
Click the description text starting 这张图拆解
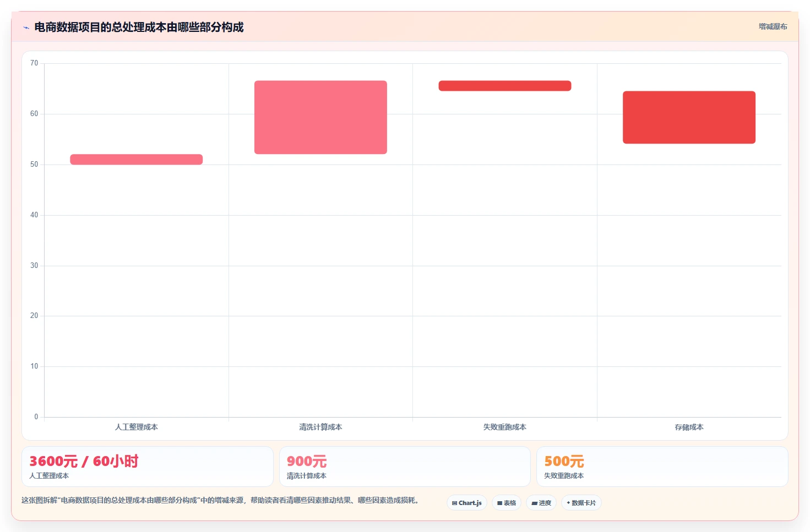click(221, 500)
